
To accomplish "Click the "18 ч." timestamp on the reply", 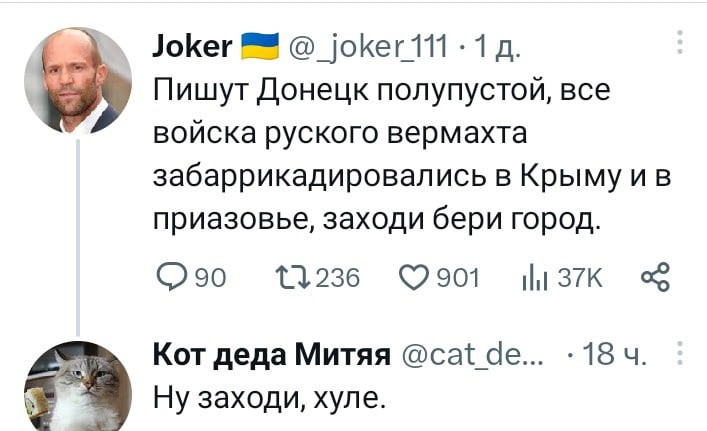I will coord(616,355).
